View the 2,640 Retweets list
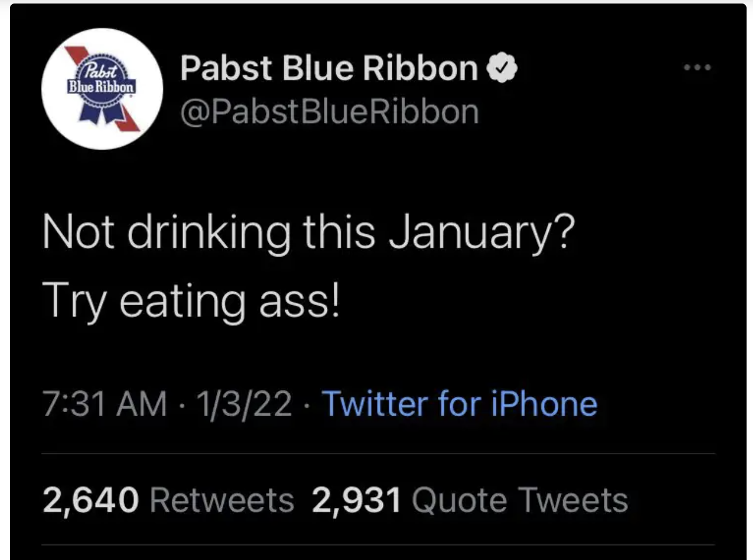Image resolution: width=753 pixels, height=560 pixels. tap(168, 500)
